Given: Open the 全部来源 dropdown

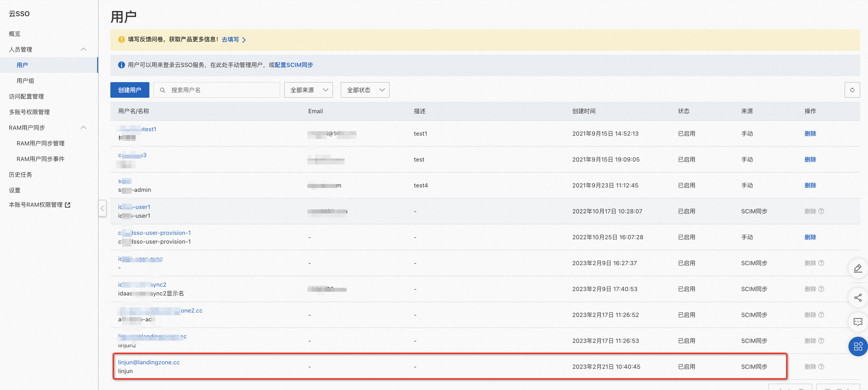Looking at the screenshot, I should pyautogui.click(x=308, y=90).
